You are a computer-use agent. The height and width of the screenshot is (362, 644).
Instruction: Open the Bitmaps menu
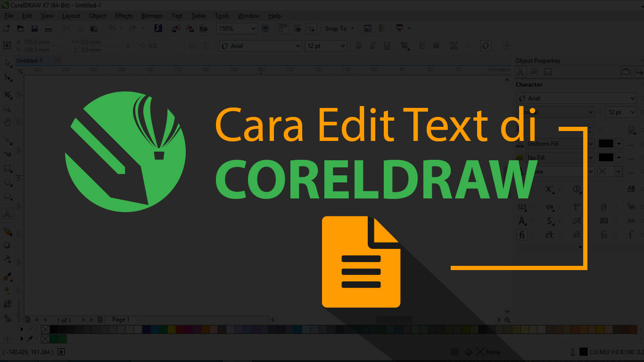coord(152,16)
